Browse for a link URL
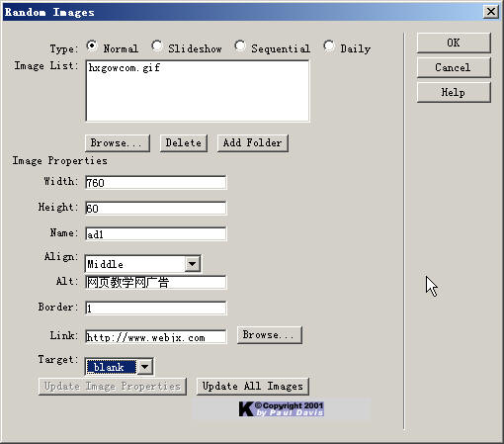504x444 pixels. click(x=269, y=335)
